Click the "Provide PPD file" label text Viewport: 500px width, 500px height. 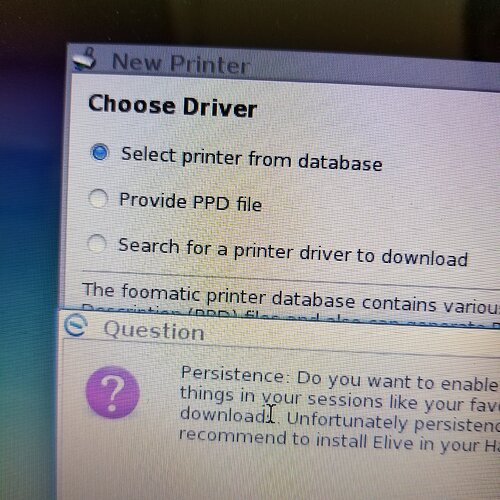pyautogui.click(x=190, y=202)
